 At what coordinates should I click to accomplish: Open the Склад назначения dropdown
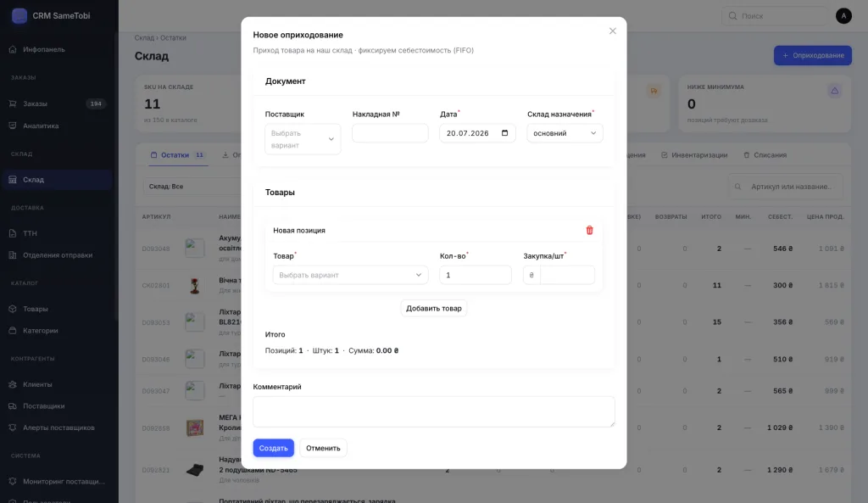[565, 133]
